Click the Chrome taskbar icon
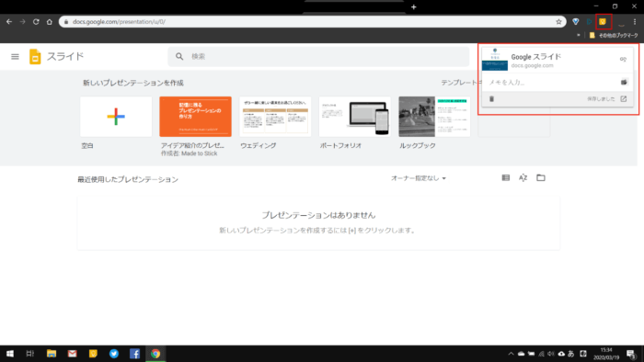The image size is (644, 362). [x=155, y=354]
